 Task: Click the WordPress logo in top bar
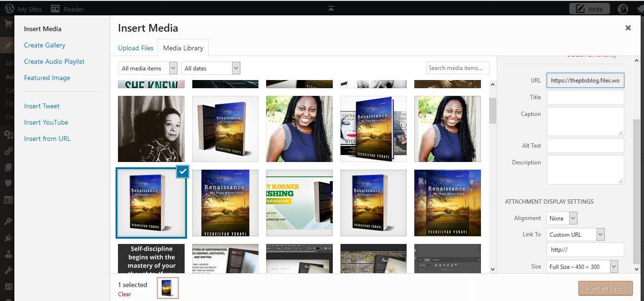pyautogui.click(x=9, y=9)
